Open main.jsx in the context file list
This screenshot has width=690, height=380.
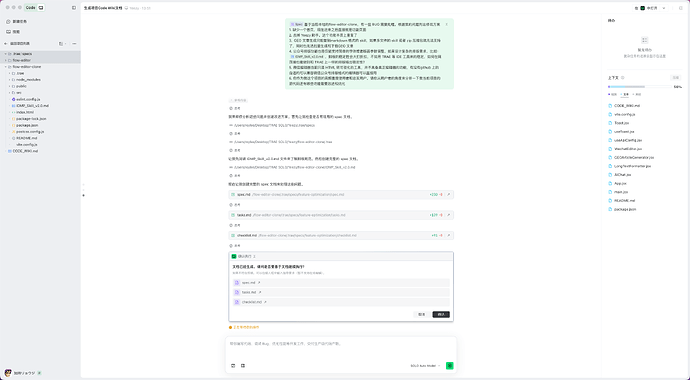618,192
